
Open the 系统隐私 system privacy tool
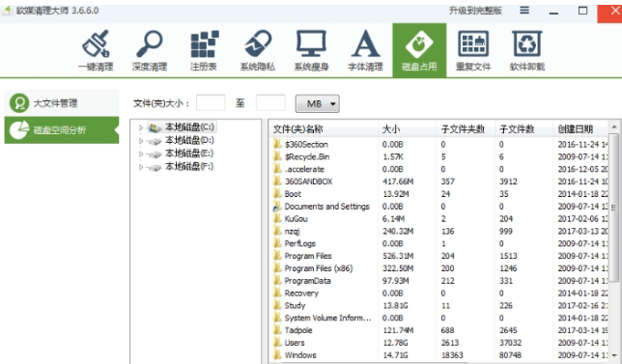pos(258,50)
